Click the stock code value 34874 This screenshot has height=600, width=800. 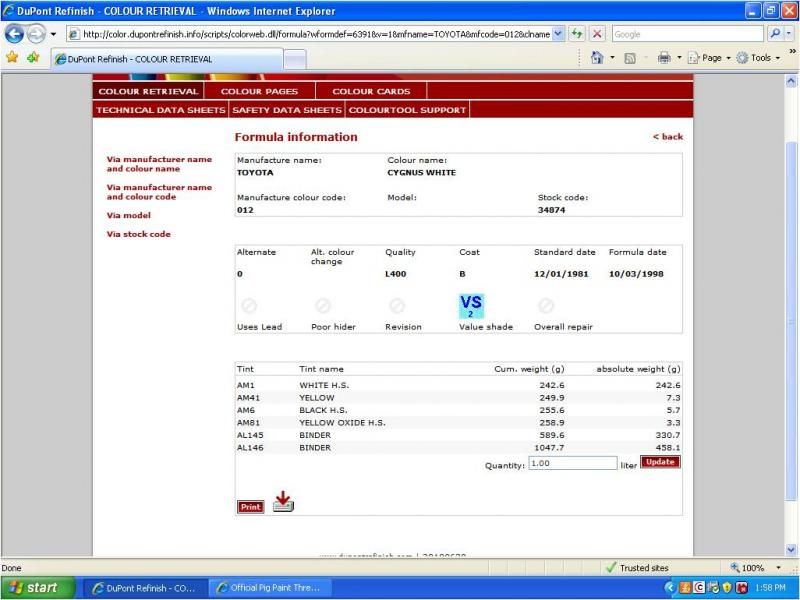[x=552, y=210]
